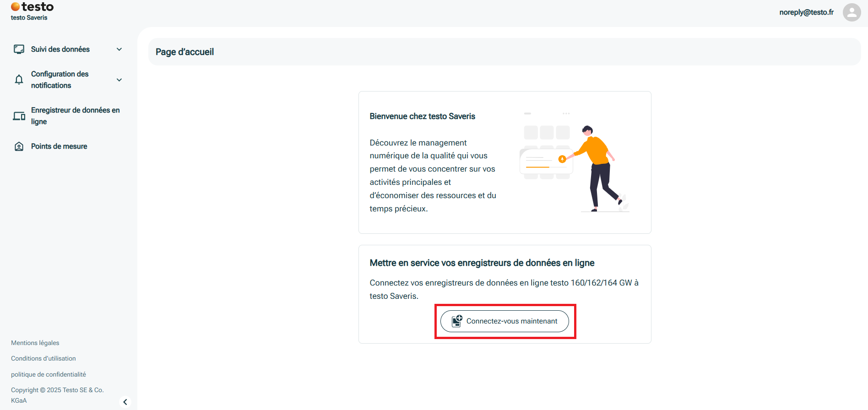The image size is (868, 410).
Task: Click the Points de mesure location icon
Action: [19, 146]
